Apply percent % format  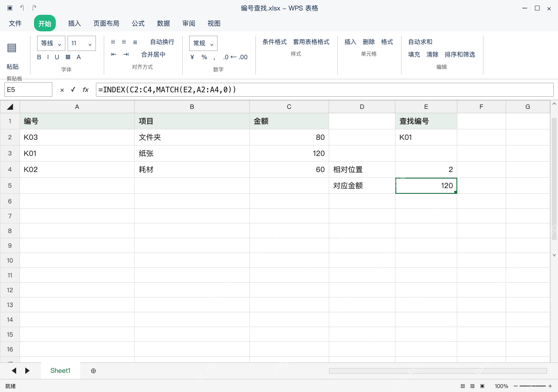pyautogui.click(x=204, y=57)
